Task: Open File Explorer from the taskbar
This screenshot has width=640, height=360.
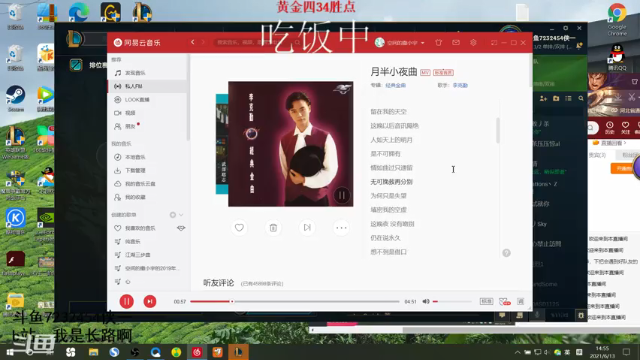Action: point(93,352)
